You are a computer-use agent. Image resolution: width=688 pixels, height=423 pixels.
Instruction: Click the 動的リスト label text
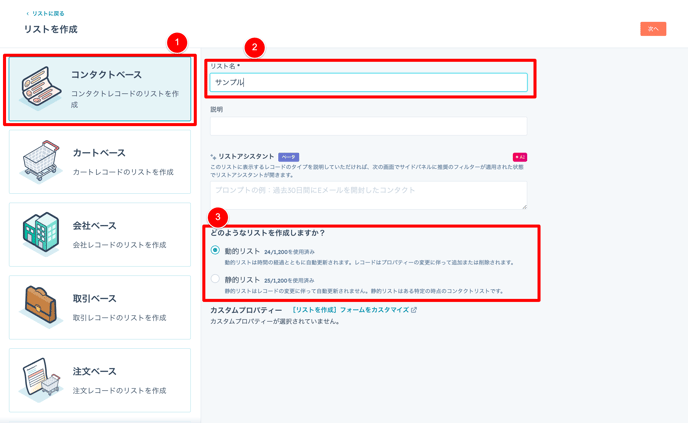pos(242,251)
